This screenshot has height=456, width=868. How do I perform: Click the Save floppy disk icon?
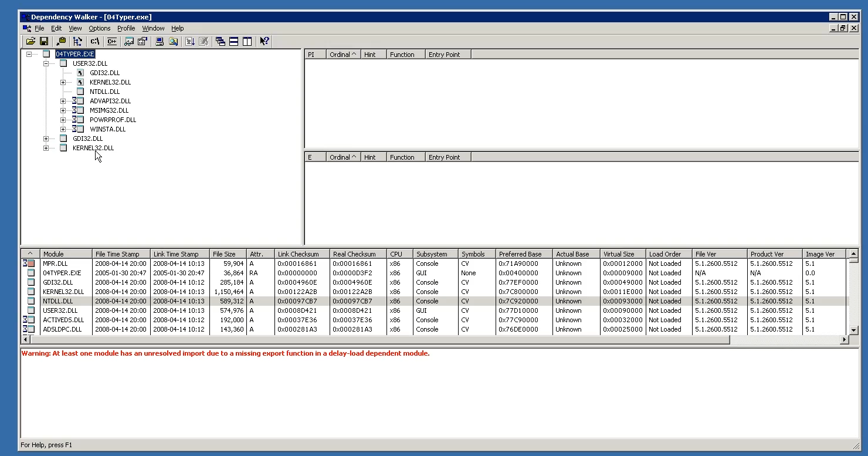click(x=43, y=41)
